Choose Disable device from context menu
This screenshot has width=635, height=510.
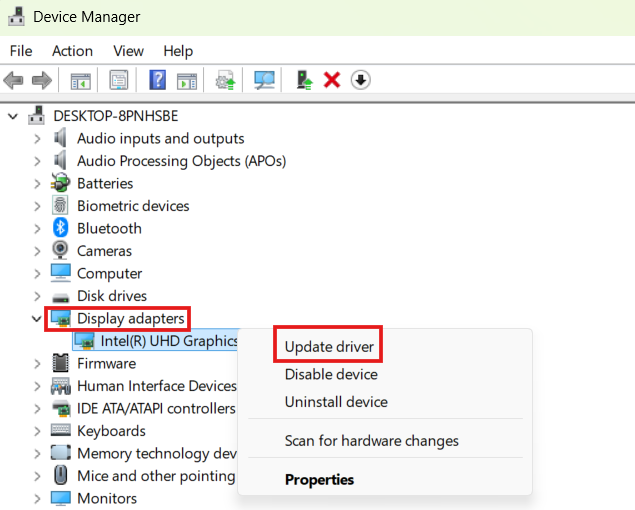(331, 374)
